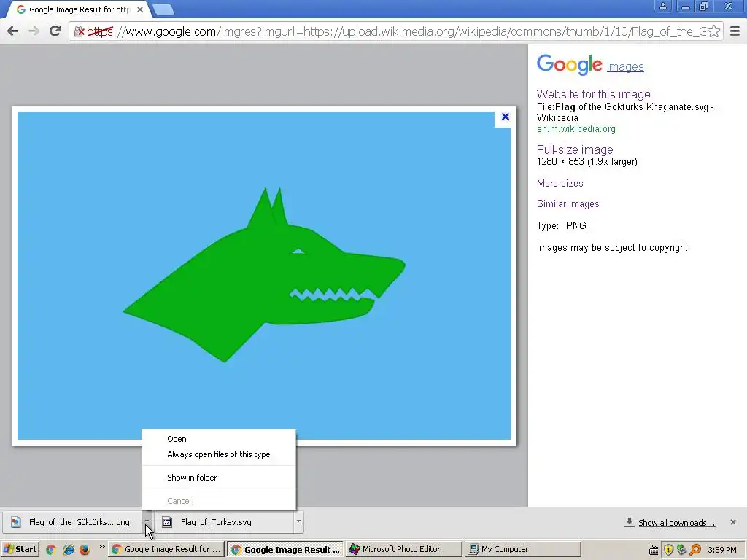Open the Chrome hamburger menu
The height and width of the screenshot is (560, 747).
[735, 31]
